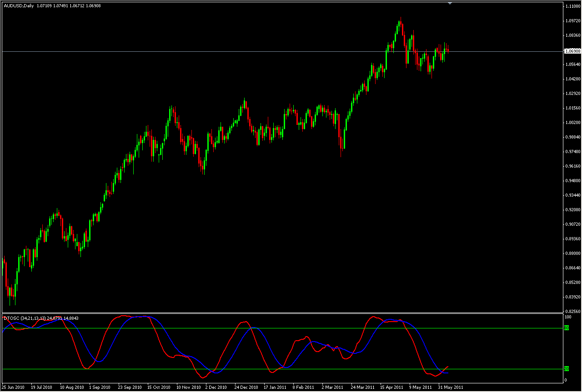
Task: Click the 24 Dec 2010 date label
Action: pos(246,387)
